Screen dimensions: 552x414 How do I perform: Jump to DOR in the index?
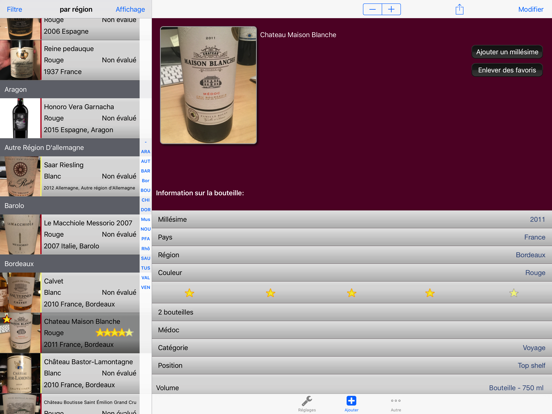[x=145, y=209]
